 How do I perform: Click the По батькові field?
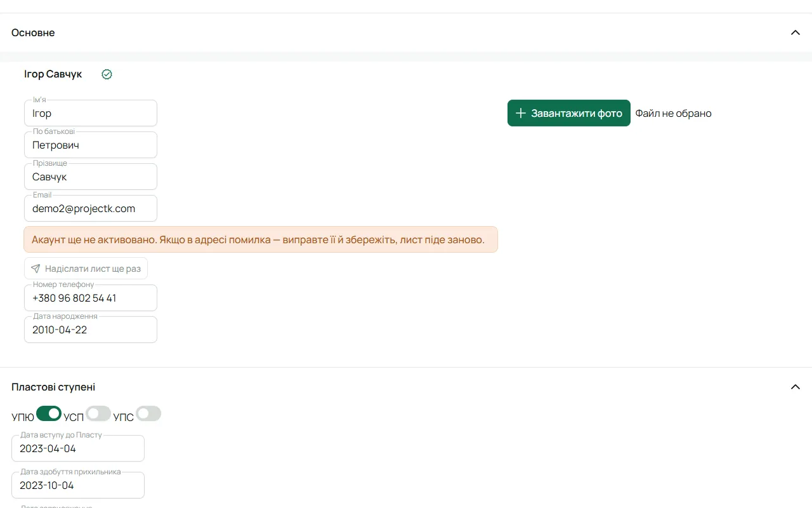[x=91, y=145]
